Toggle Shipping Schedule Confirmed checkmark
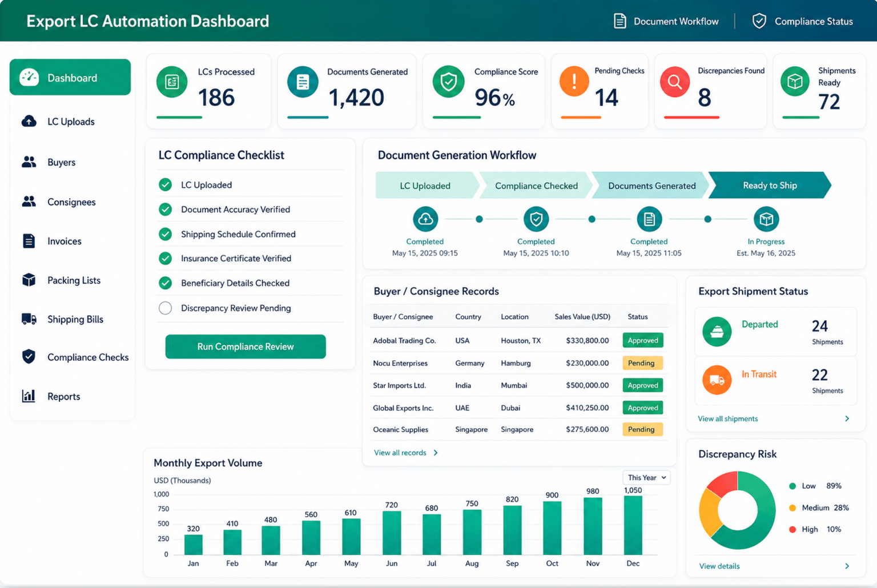Viewport: 877px width, 588px height. pyautogui.click(x=166, y=234)
